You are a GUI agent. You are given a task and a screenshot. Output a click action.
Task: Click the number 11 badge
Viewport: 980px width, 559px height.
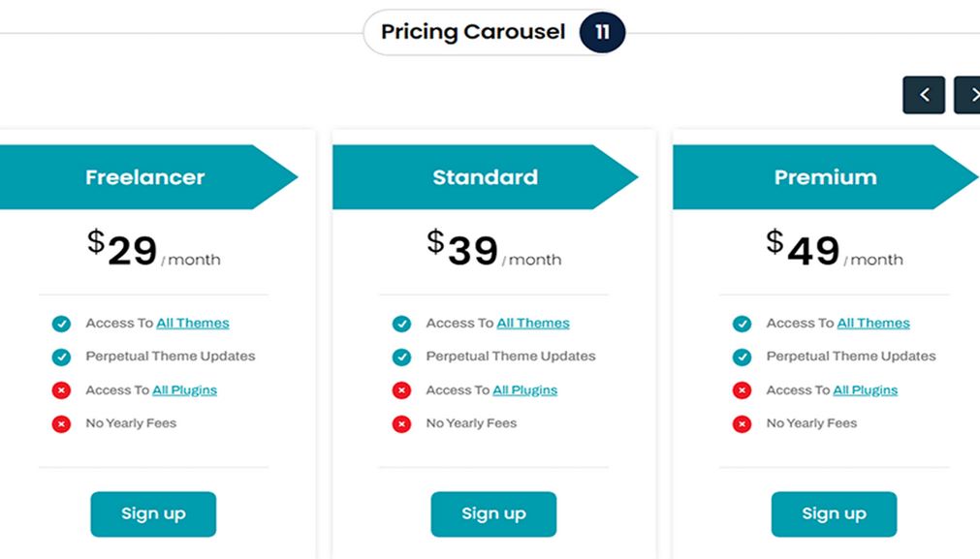click(602, 33)
